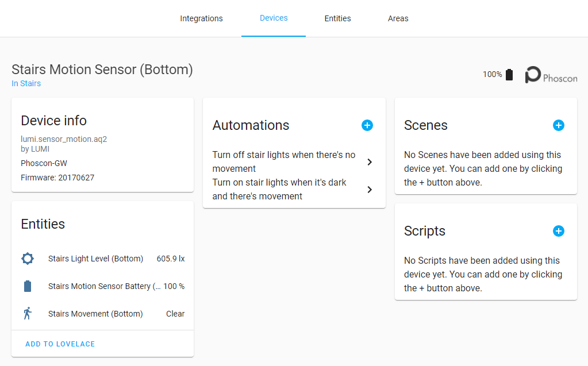Open the Areas tab

tap(398, 18)
